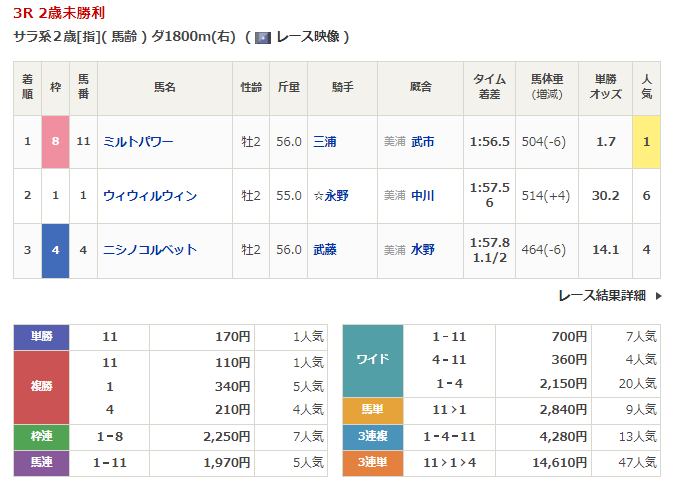Click the 3連単 payout label
This screenshot has height=483, width=677.
click(372, 463)
